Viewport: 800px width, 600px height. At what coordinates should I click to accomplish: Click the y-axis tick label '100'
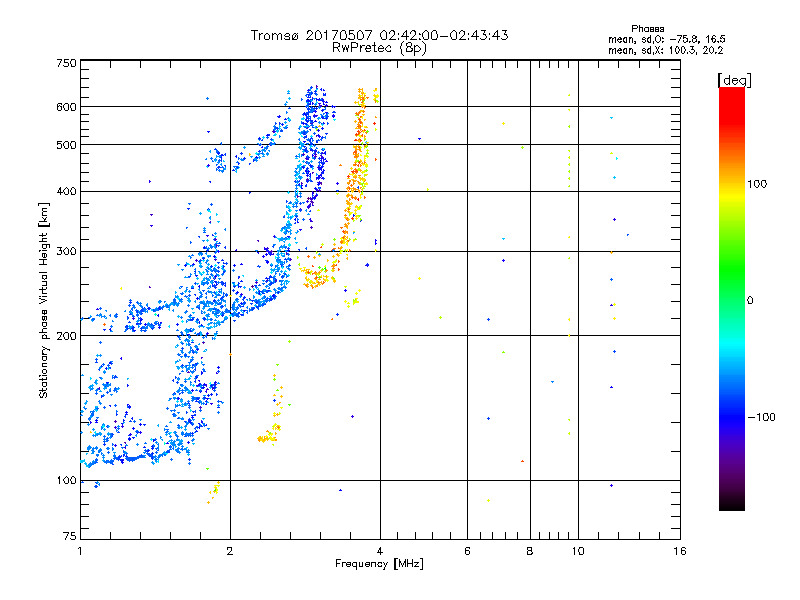point(66,481)
